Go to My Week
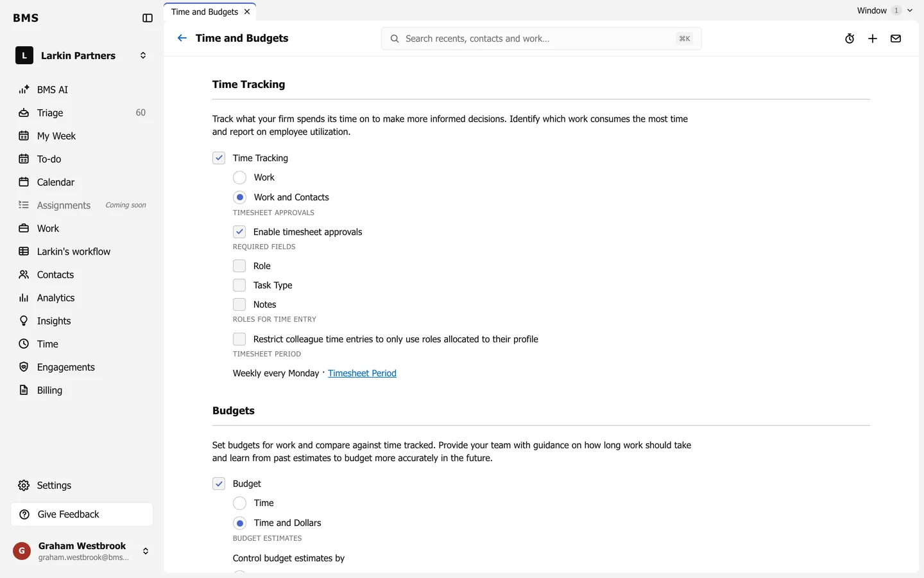 [x=82, y=136]
